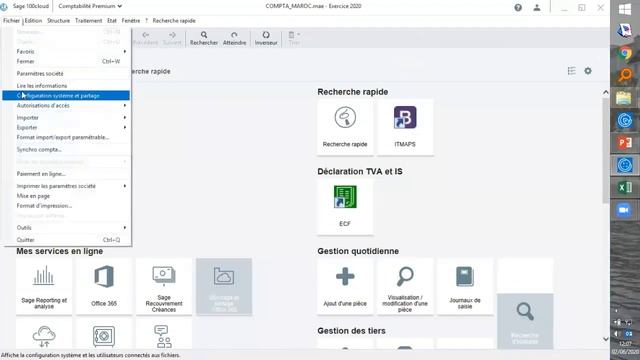This screenshot has width=640, height=360.
Task: Open the Etat menu
Action: pos(112,20)
